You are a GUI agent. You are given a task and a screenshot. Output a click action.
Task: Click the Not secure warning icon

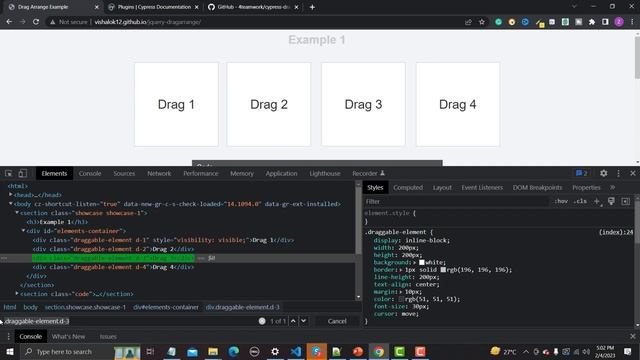point(52,22)
